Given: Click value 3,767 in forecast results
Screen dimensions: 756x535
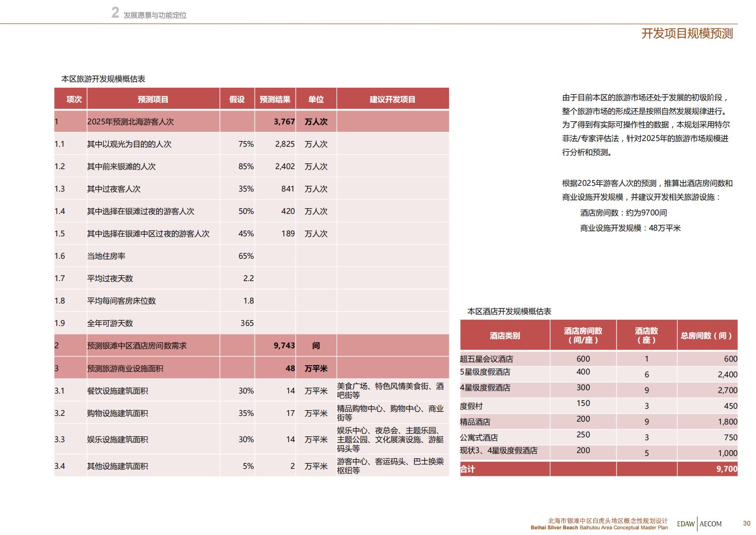Looking at the screenshot, I should pyautogui.click(x=284, y=121).
